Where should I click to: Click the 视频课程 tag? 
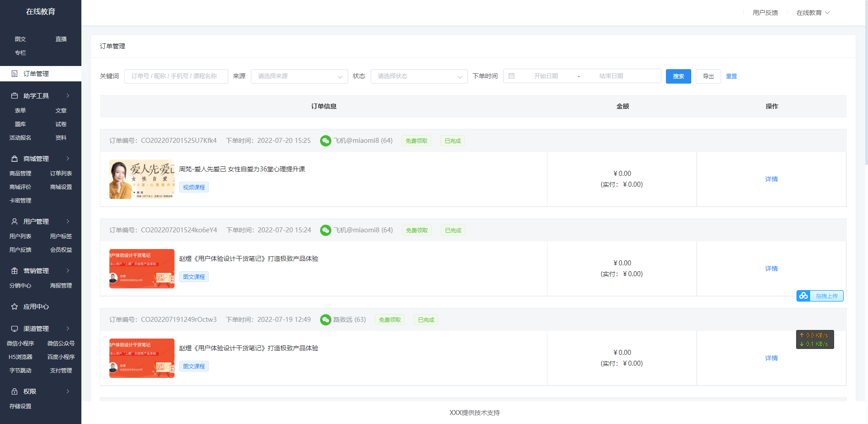[194, 187]
